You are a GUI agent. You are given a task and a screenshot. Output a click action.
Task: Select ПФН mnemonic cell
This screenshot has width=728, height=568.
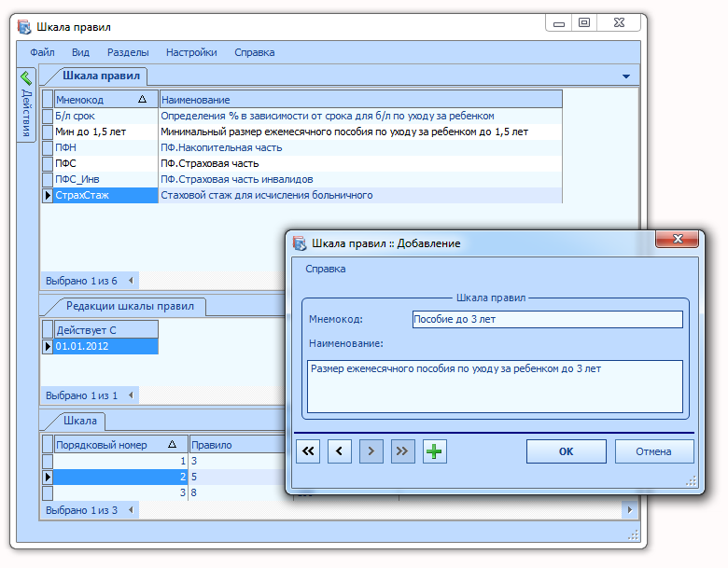click(105, 147)
